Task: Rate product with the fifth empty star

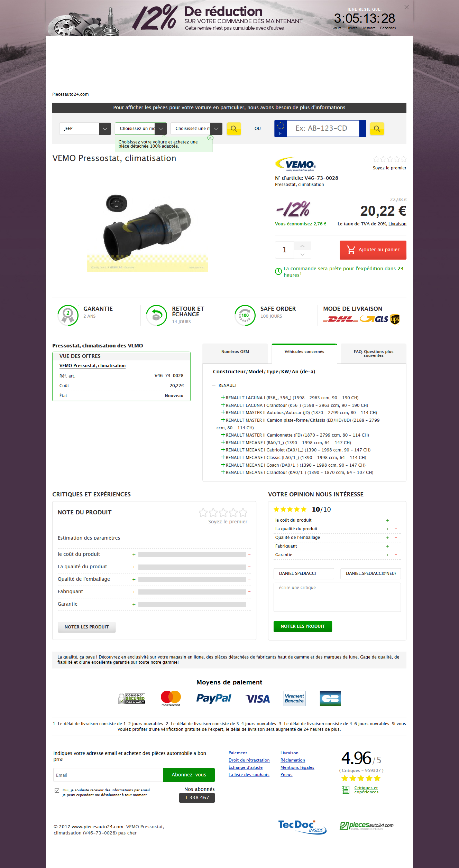Action: pos(243,512)
